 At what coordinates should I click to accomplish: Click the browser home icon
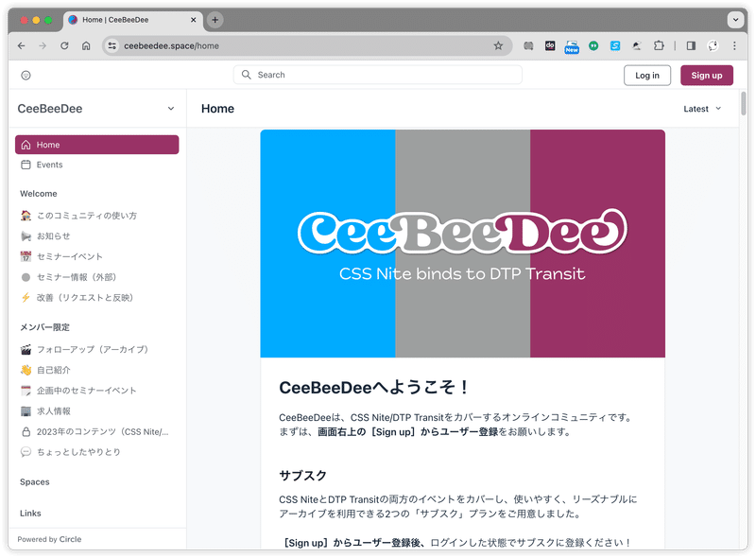tap(86, 45)
